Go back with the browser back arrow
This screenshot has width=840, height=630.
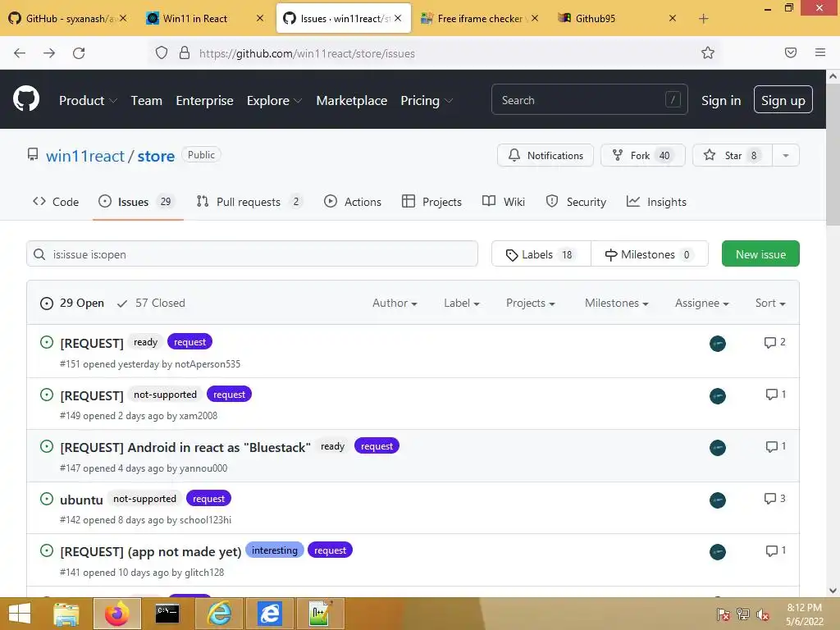coord(20,53)
